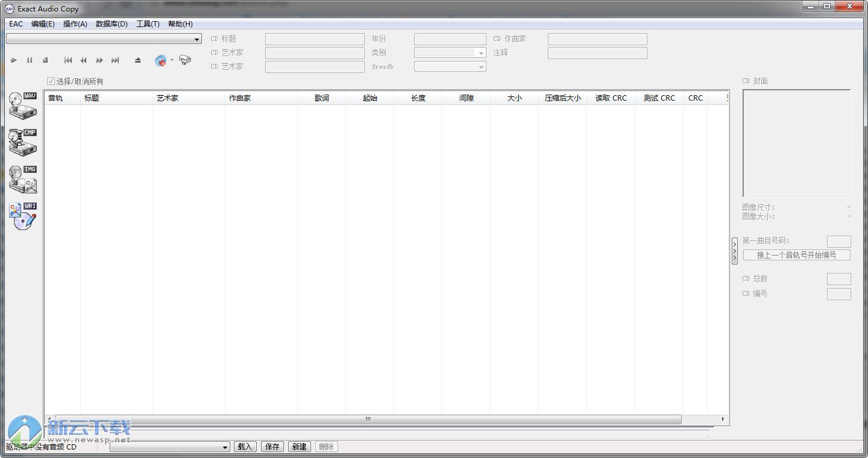Click the CD 编号 input box
Viewport: 868px width, 458px height.
pos(839,294)
